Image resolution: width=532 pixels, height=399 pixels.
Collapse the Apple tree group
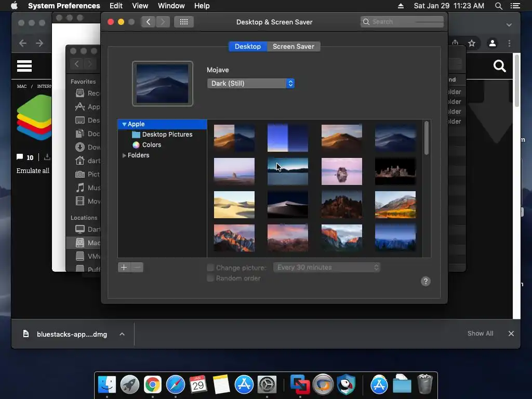[124, 124]
